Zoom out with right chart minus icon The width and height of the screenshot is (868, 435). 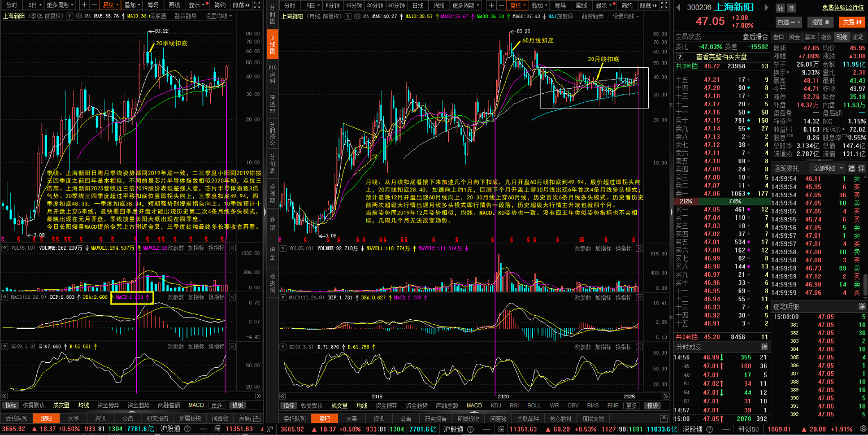(501, 5)
